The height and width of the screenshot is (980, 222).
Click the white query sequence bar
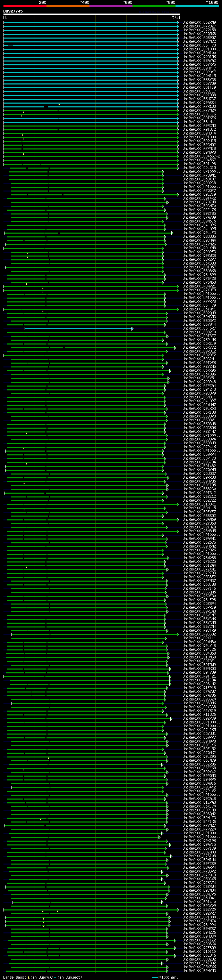(92, 14)
